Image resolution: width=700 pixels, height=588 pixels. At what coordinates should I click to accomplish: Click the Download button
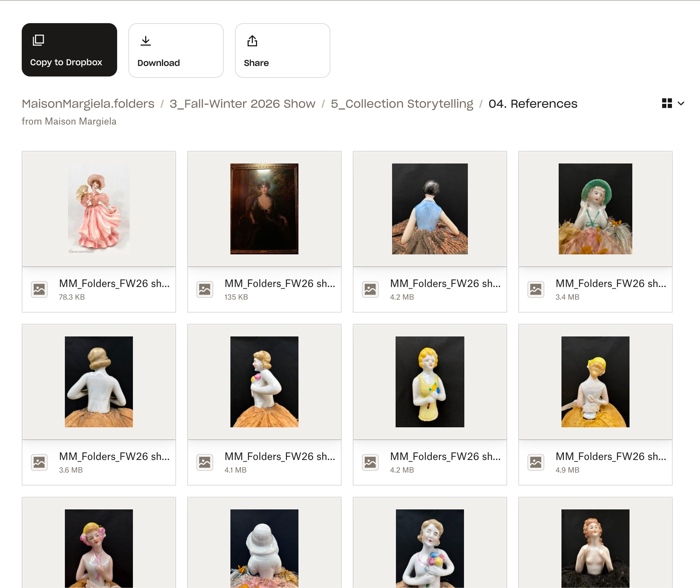click(176, 51)
